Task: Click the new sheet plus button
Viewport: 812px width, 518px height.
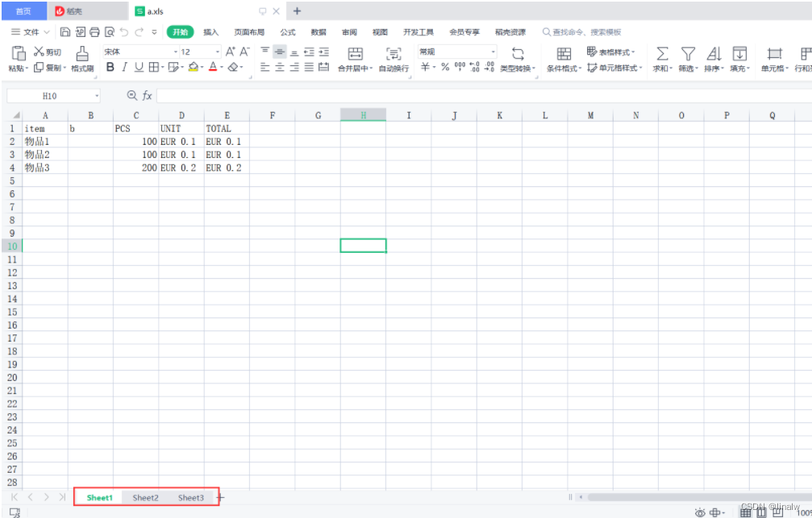Action: tap(219, 498)
